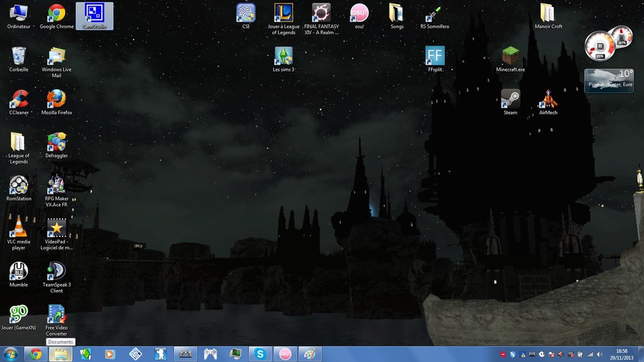Open Windows Live Mail shortcut
The height and width of the screenshot is (362, 644).
point(57,62)
